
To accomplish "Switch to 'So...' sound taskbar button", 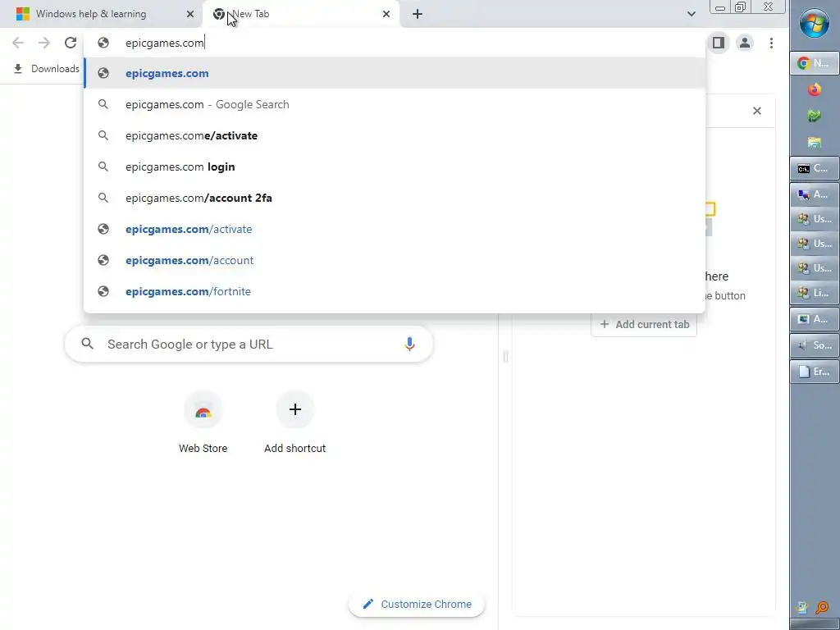I will 814,345.
